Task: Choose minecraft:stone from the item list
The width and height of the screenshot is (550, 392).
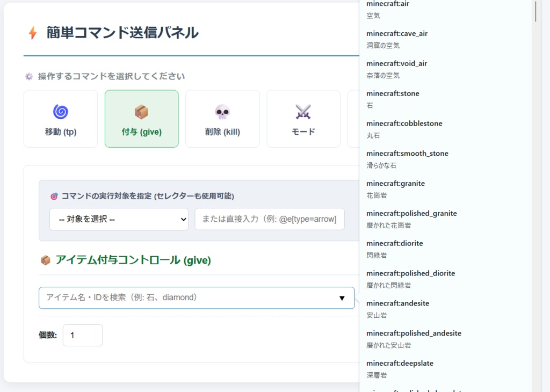Action: [445, 99]
